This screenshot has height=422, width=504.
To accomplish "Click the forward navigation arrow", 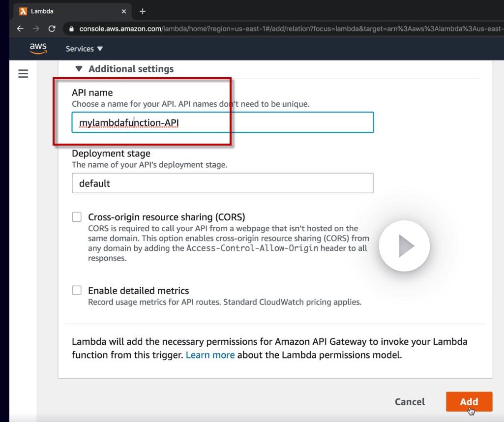I will coord(36,29).
